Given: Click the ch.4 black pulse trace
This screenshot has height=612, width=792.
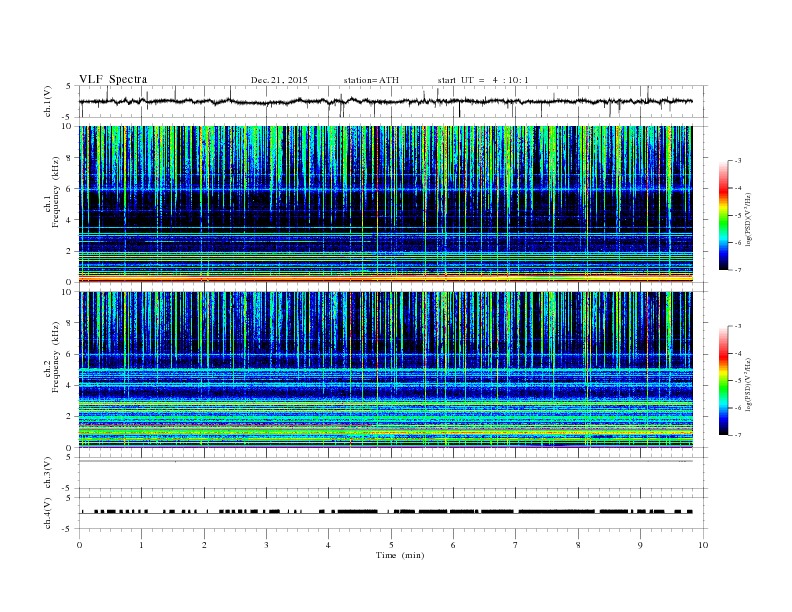Looking at the screenshot, I should [385, 512].
